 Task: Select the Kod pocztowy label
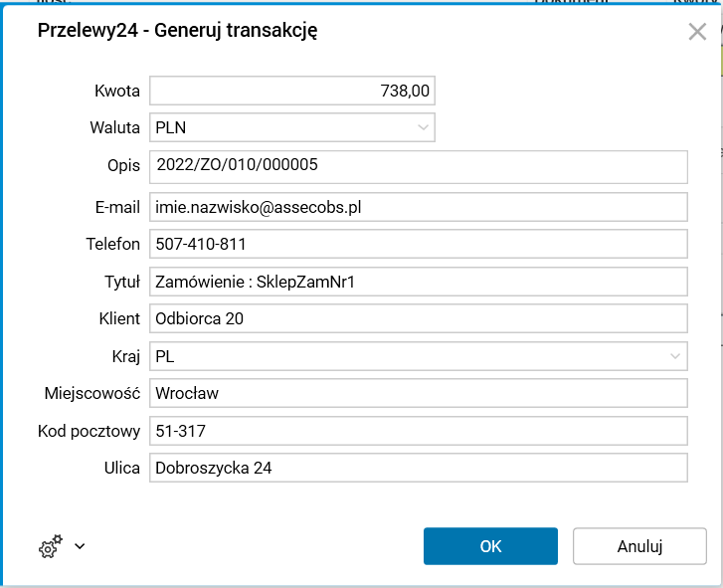(89, 431)
